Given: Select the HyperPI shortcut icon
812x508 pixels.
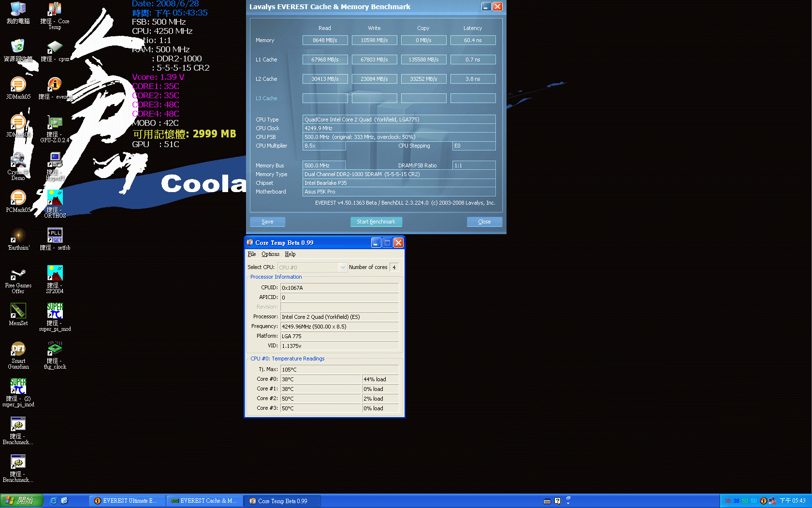Looking at the screenshot, I should click(x=55, y=166).
